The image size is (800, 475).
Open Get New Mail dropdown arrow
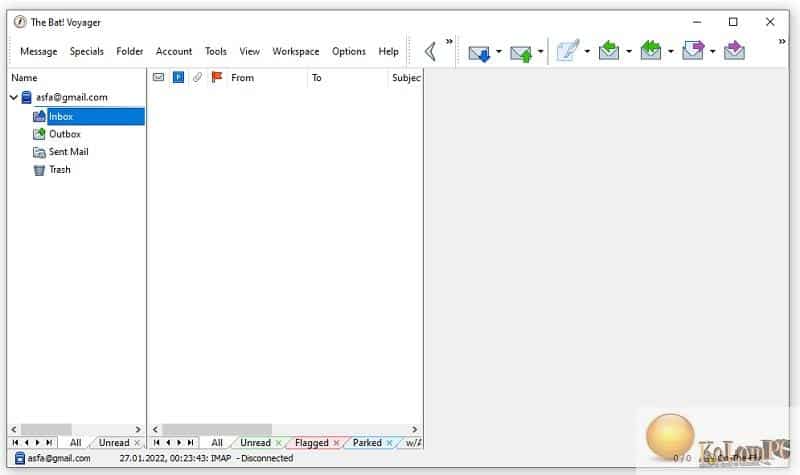pos(499,52)
